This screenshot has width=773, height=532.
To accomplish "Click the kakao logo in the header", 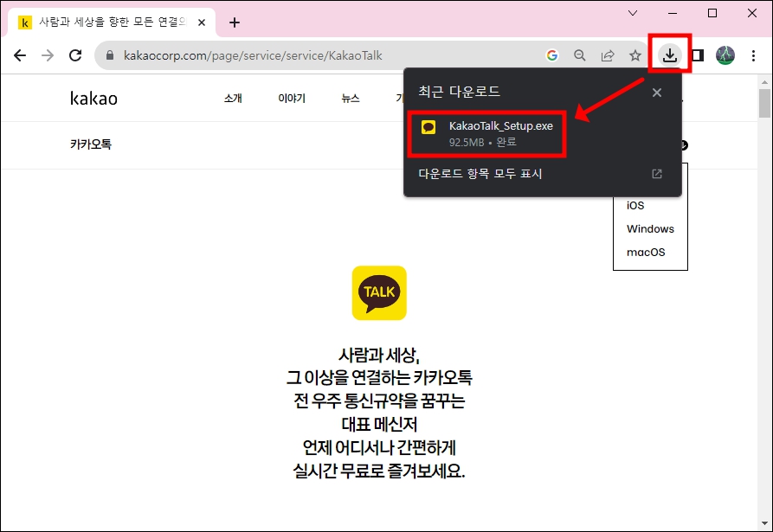I will coord(93,98).
